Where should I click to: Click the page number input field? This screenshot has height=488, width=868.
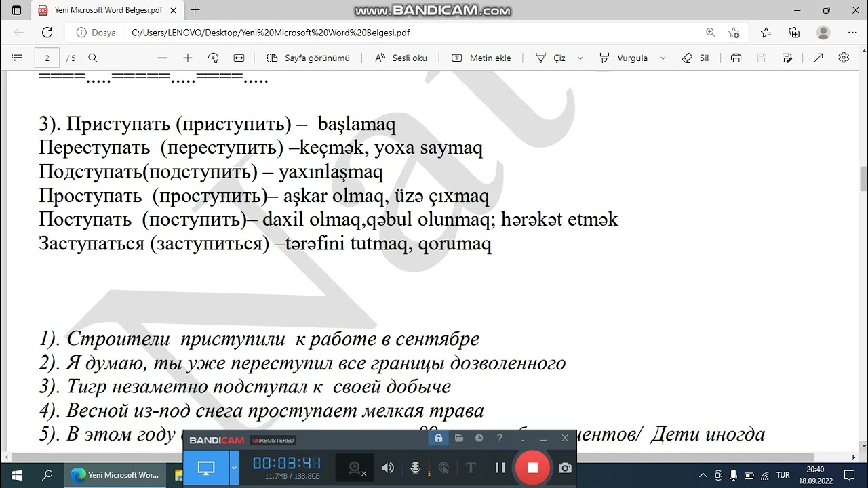(47, 58)
